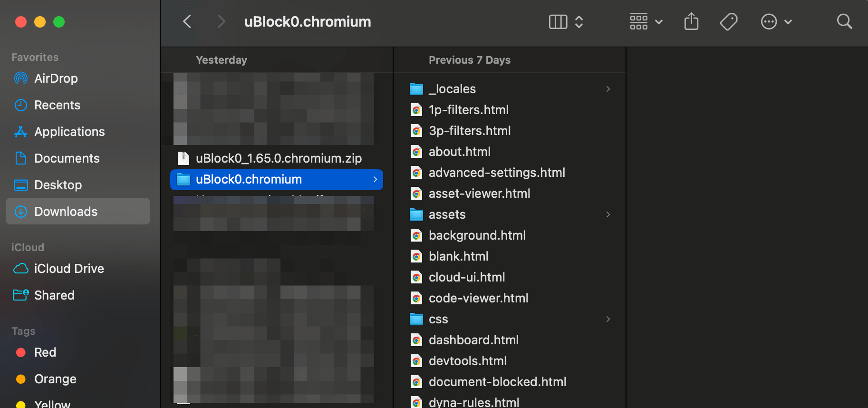Image resolution: width=868 pixels, height=408 pixels.
Task: Select the uBlock0.chromium folder row
Action: point(277,179)
